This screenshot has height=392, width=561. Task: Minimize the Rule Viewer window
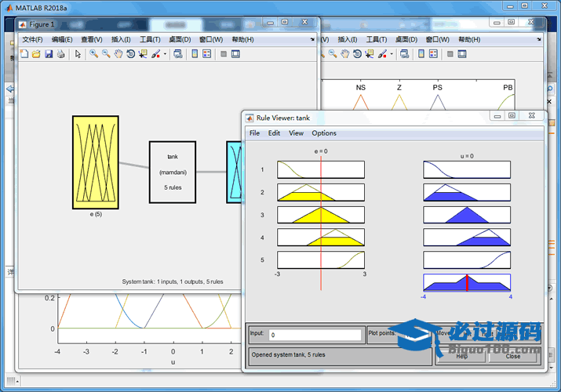[x=497, y=116]
